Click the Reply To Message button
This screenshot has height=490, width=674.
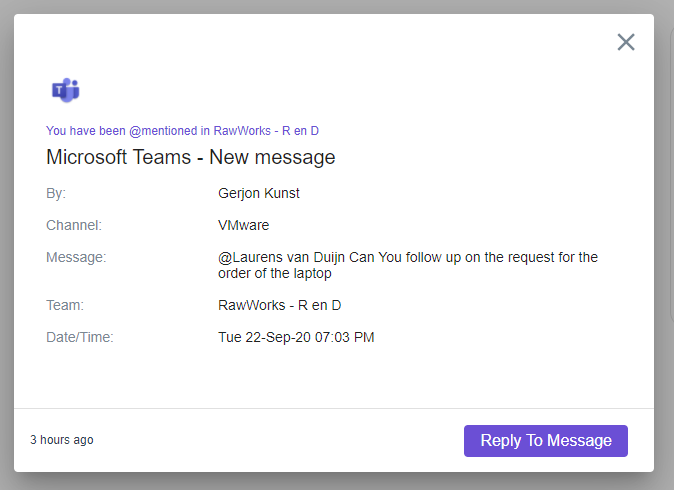[545, 441]
